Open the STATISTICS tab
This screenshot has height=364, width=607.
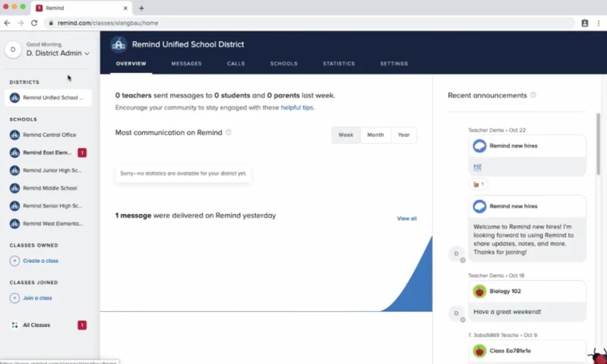(x=339, y=63)
